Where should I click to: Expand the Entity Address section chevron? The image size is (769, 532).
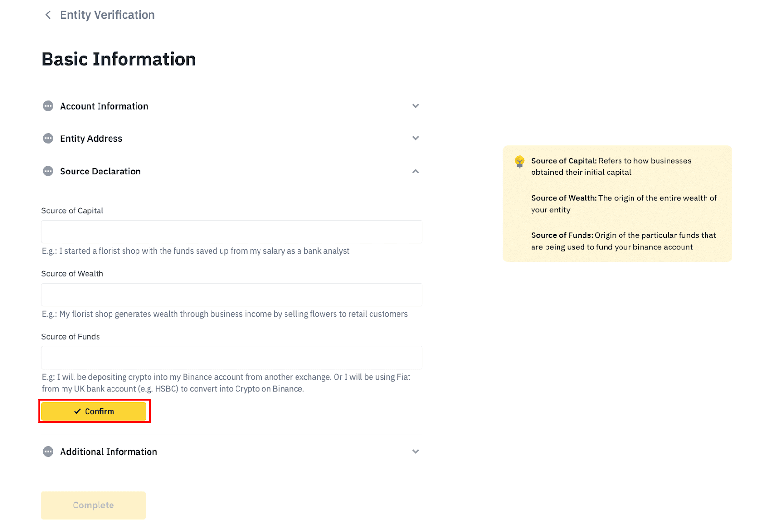pos(416,138)
